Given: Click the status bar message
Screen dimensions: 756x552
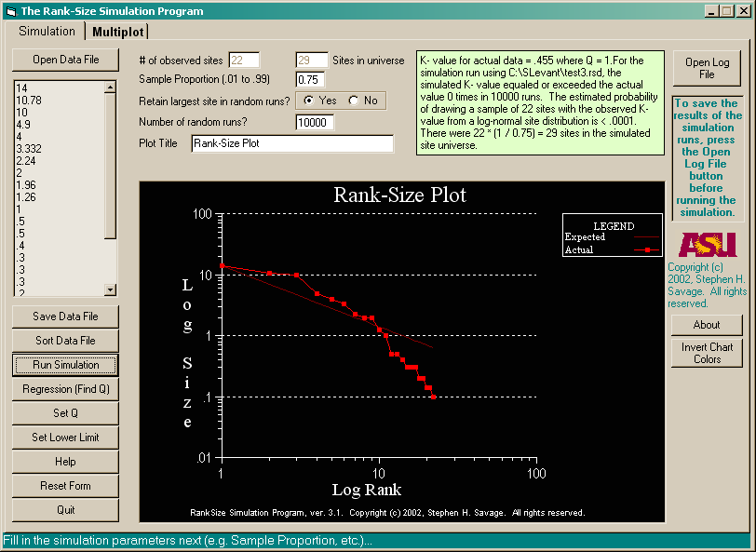Looking at the screenshot, I should click(187, 541).
